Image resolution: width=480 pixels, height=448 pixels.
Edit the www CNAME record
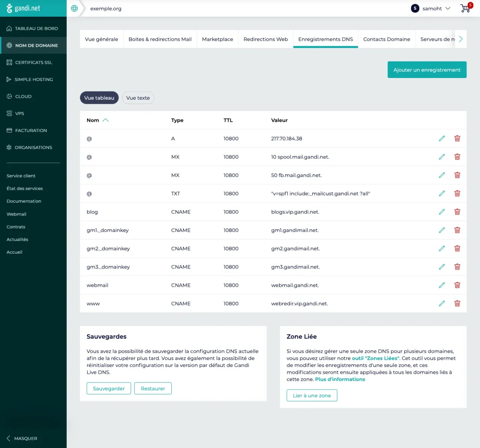442,304
